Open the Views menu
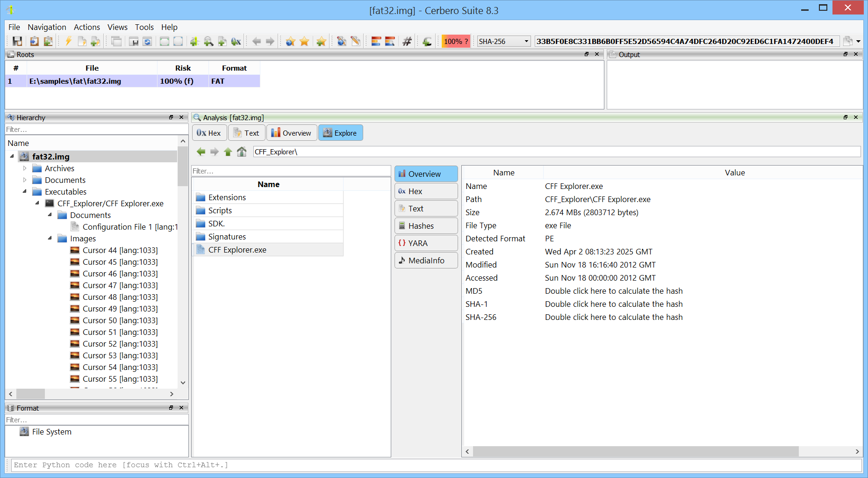Image resolution: width=868 pixels, height=478 pixels. (117, 27)
